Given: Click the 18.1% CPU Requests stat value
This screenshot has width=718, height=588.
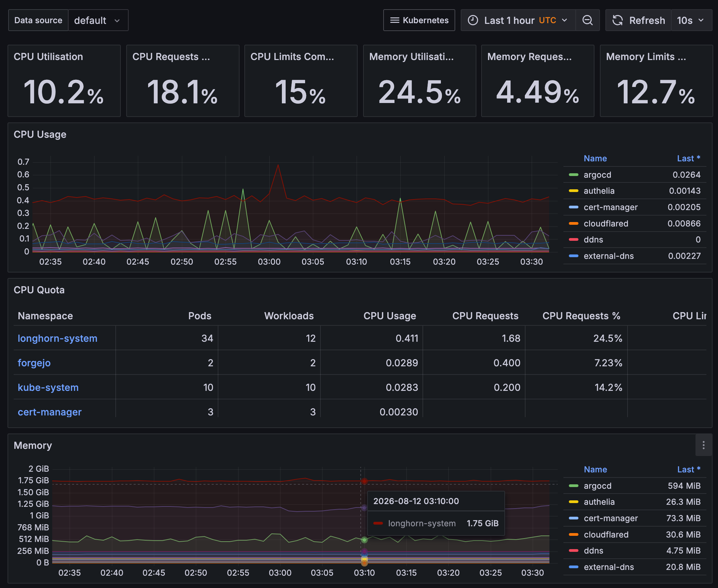Looking at the screenshot, I should (183, 92).
